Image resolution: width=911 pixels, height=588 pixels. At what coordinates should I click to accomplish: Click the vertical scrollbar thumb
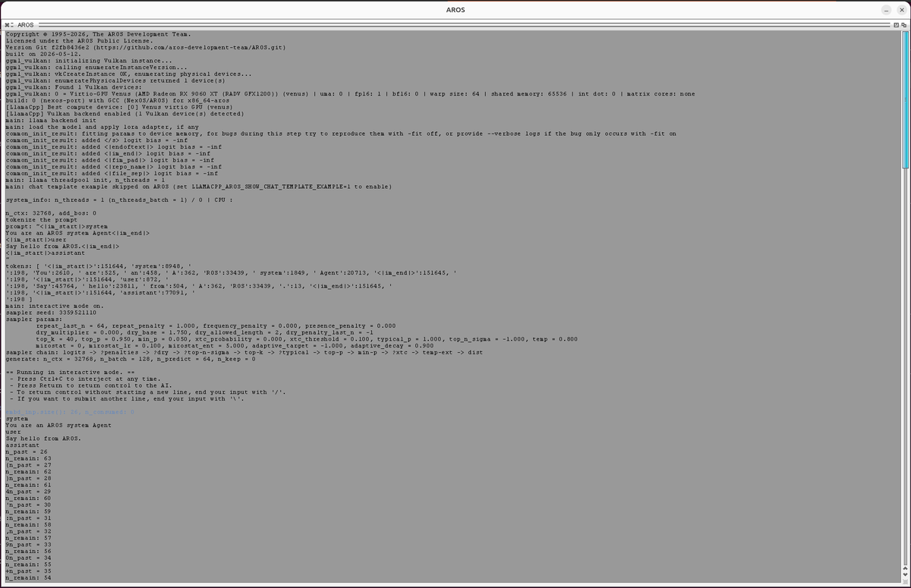(904, 99)
